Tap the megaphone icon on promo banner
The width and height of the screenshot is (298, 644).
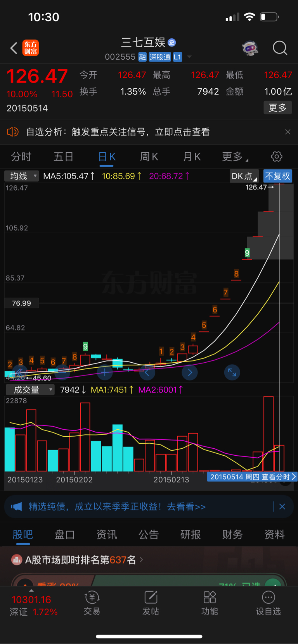[16, 506]
